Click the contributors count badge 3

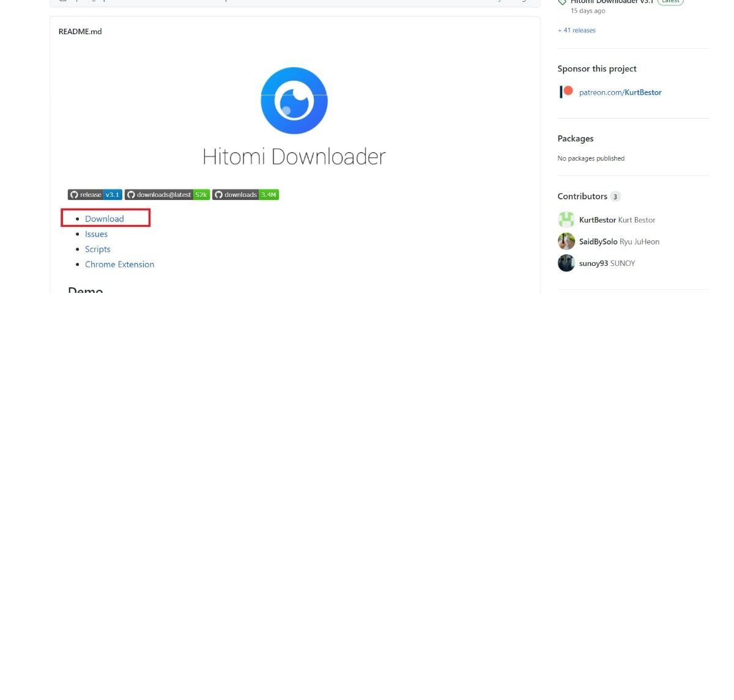615,197
